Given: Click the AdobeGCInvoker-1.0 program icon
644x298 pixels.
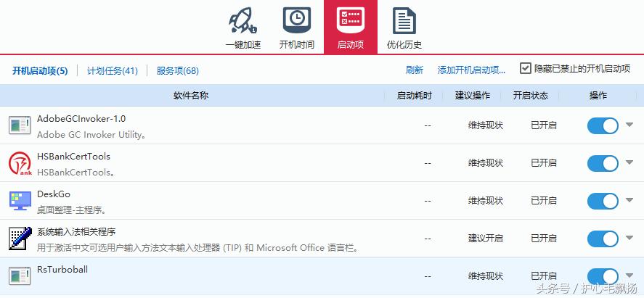Looking at the screenshot, I should pyautogui.click(x=20, y=125).
